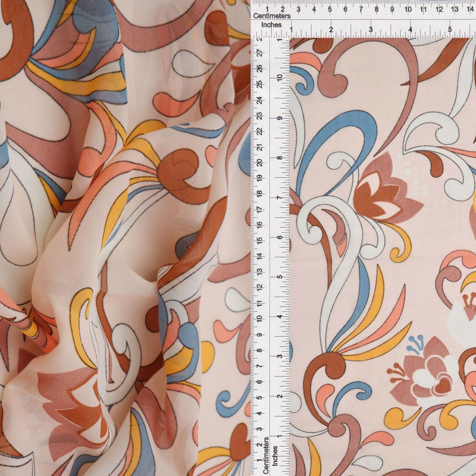Viewport: 476px width, 476px height.
Task: Select the 20 mark on the vertical centimeter scale
Action: [x=260, y=162]
